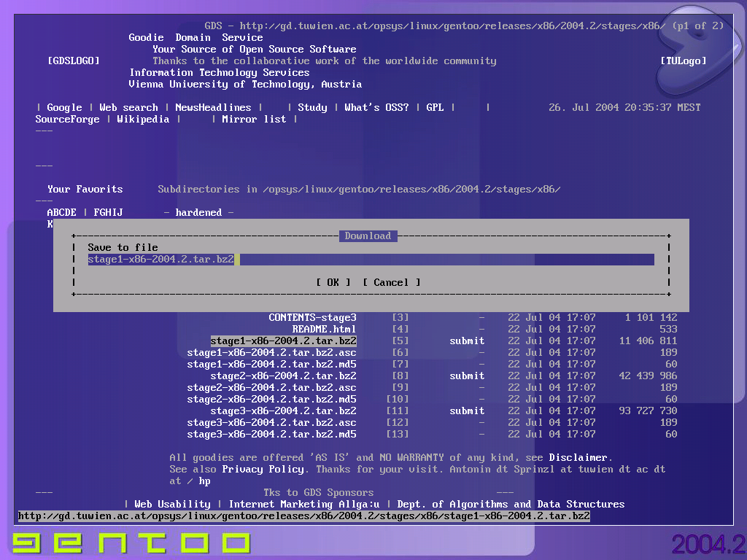Click the status line URL at bottom

coord(304,516)
